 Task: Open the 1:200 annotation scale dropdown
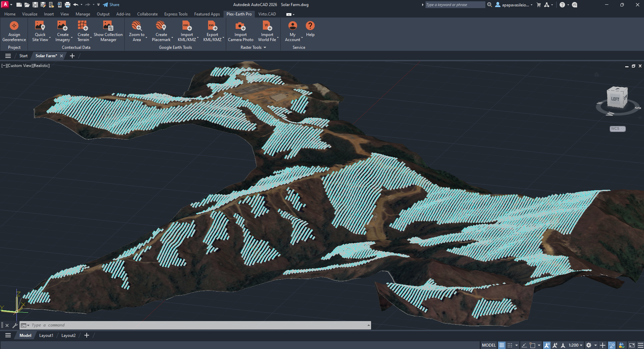pyautogui.click(x=575, y=345)
